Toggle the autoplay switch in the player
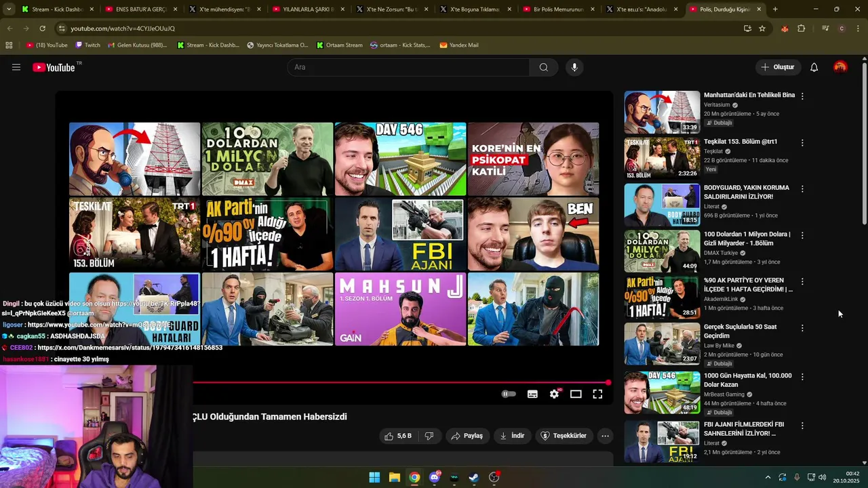868x488 pixels. tap(509, 394)
